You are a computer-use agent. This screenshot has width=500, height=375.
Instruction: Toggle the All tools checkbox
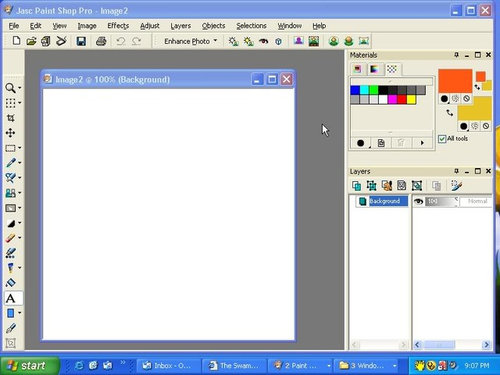tap(442, 139)
